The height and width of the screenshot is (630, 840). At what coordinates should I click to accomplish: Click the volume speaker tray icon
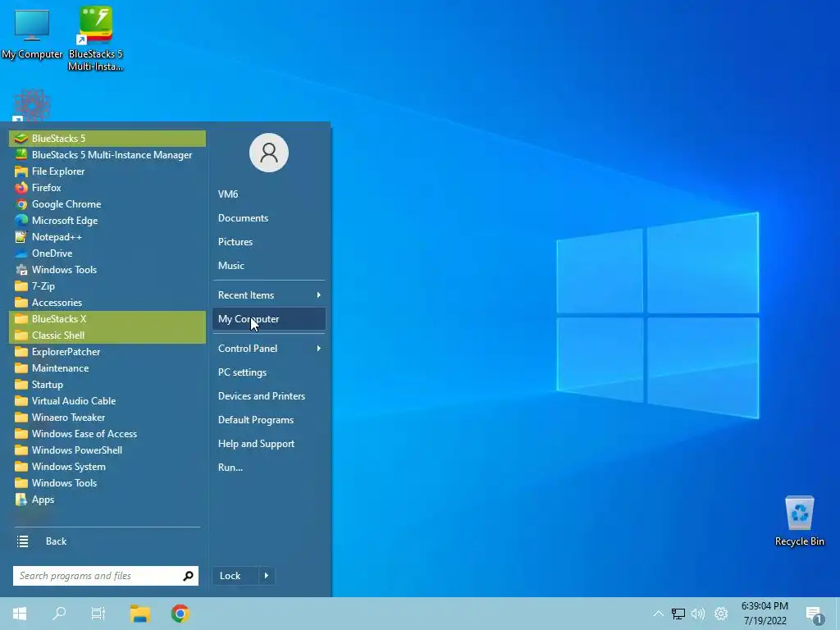point(698,614)
